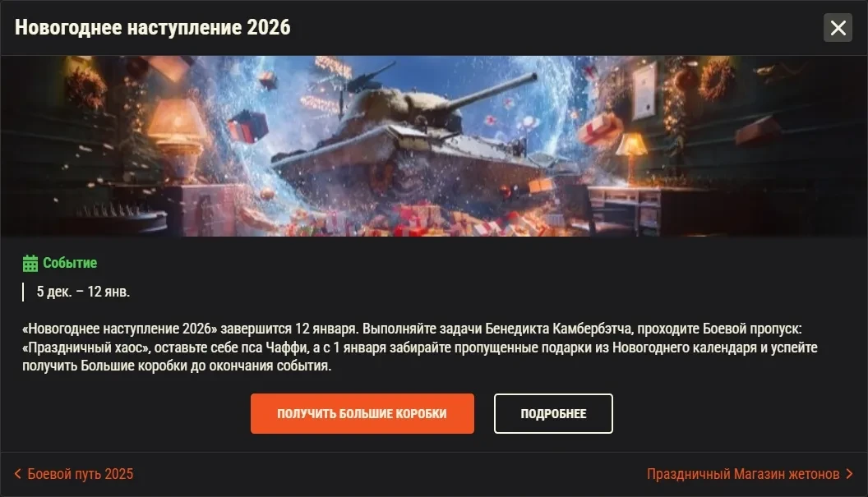Open details with ПОДРОБНЕЕ button

click(553, 413)
